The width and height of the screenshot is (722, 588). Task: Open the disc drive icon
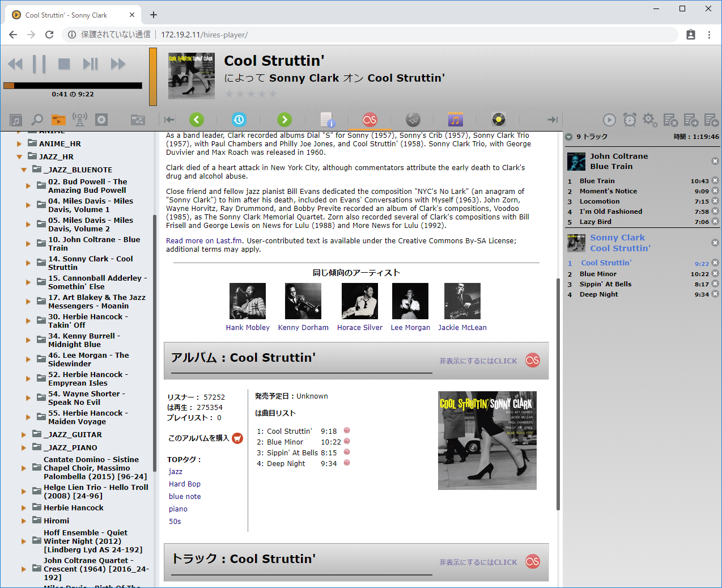pyautogui.click(x=101, y=120)
